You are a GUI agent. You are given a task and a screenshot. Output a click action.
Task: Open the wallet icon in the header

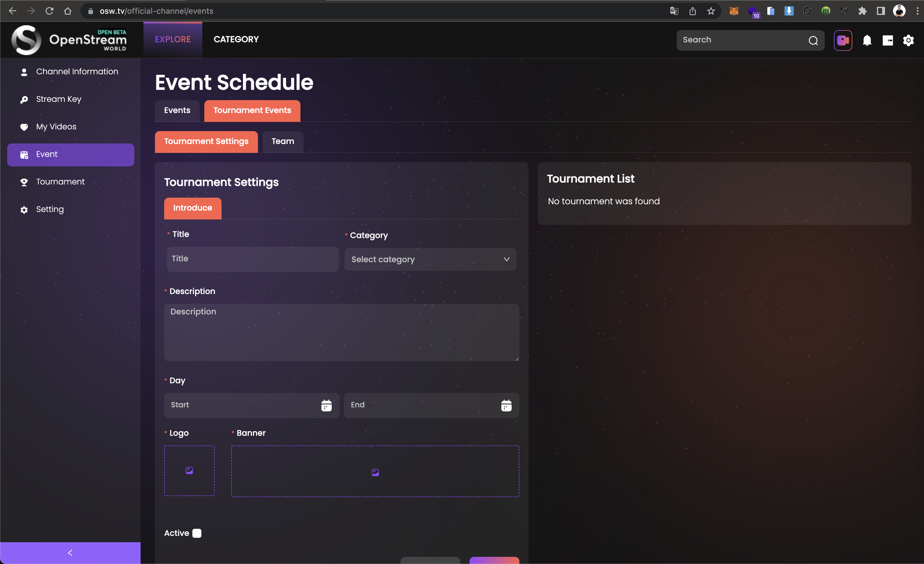(x=888, y=40)
